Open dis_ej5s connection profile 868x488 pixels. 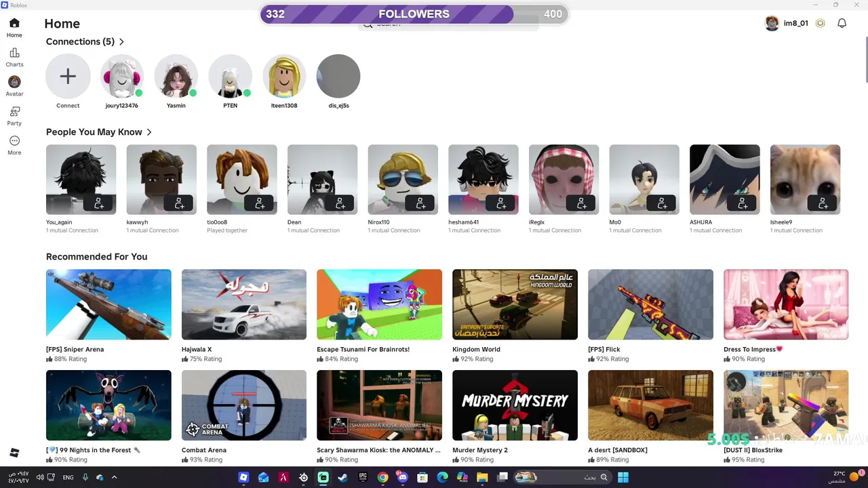[338, 81]
